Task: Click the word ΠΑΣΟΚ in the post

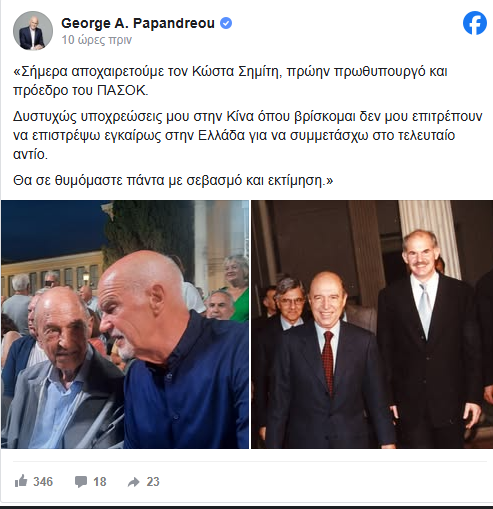Action: click(122, 91)
